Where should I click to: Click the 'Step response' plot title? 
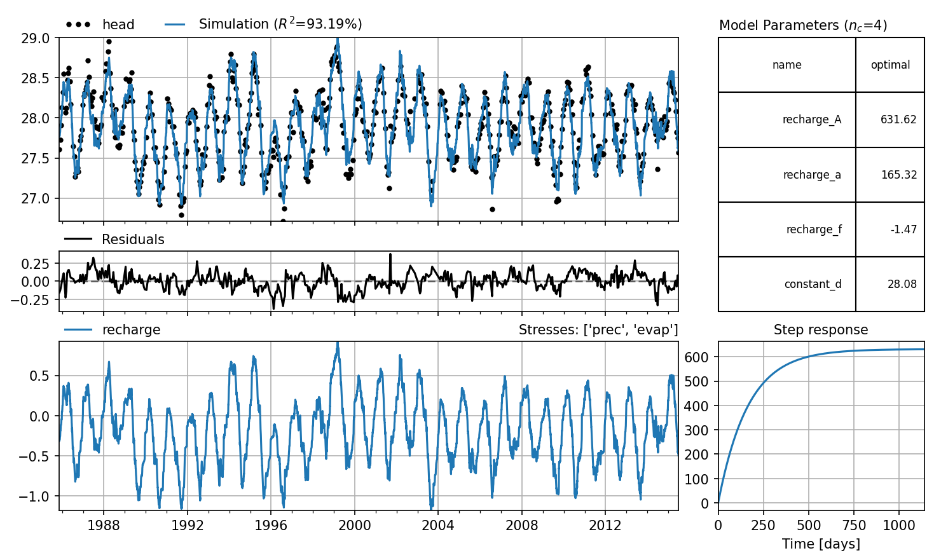click(x=821, y=330)
